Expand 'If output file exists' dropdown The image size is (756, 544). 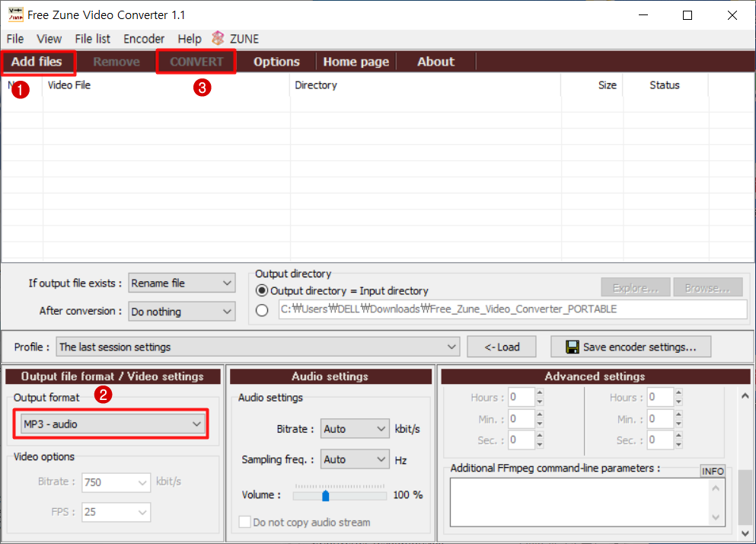(182, 283)
